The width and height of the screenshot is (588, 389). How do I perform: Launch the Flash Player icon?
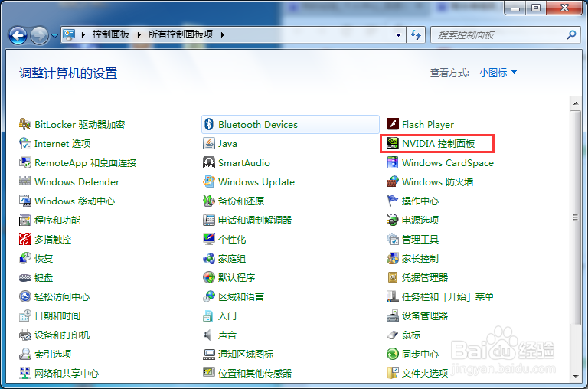(393, 124)
